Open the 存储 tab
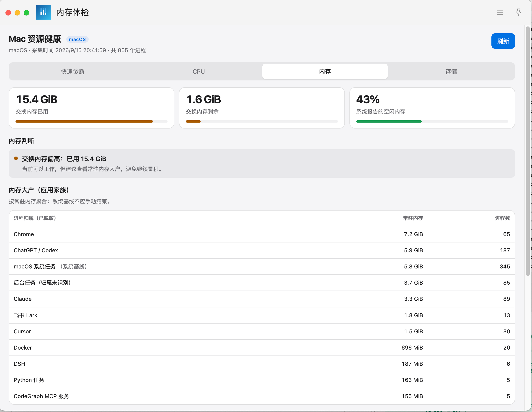The width and height of the screenshot is (532, 412). pos(451,72)
